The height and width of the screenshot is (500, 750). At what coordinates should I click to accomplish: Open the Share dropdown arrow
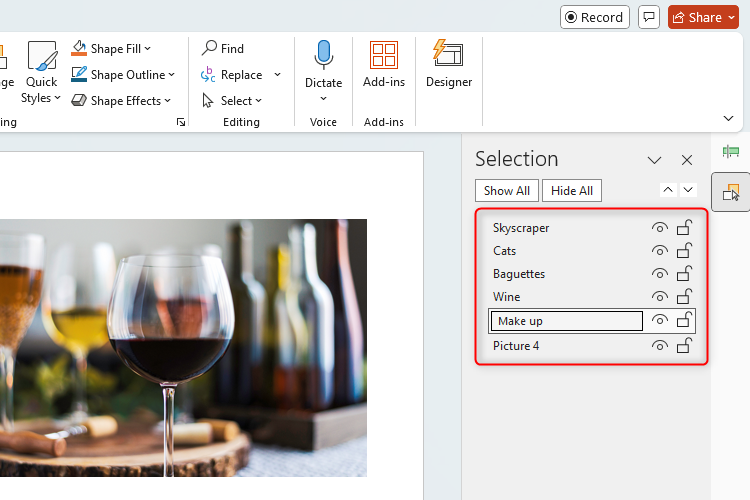[732, 17]
